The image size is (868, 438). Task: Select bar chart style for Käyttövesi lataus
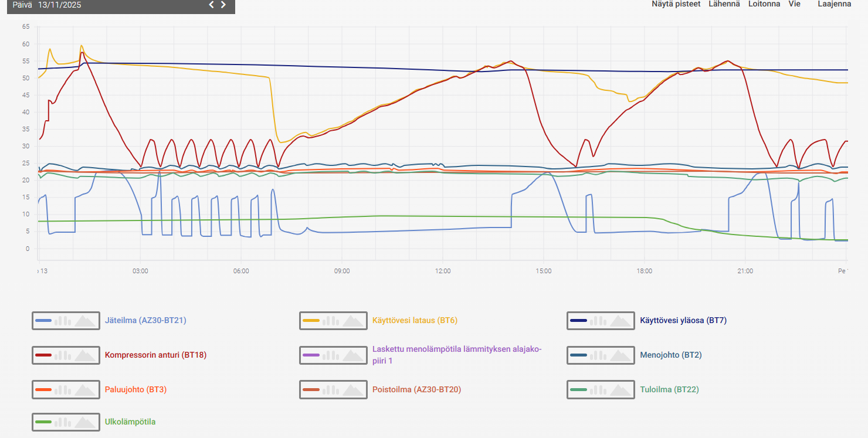pyautogui.click(x=330, y=321)
